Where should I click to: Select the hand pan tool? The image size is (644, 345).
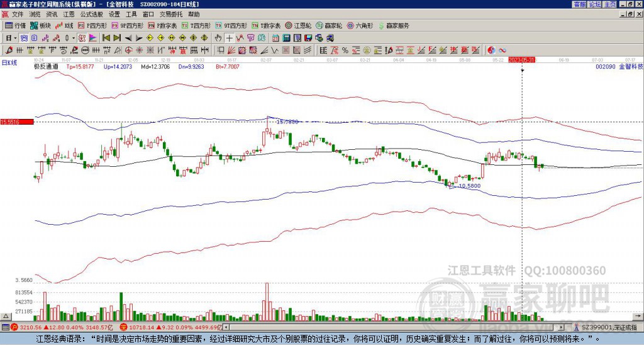[x=218, y=38]
